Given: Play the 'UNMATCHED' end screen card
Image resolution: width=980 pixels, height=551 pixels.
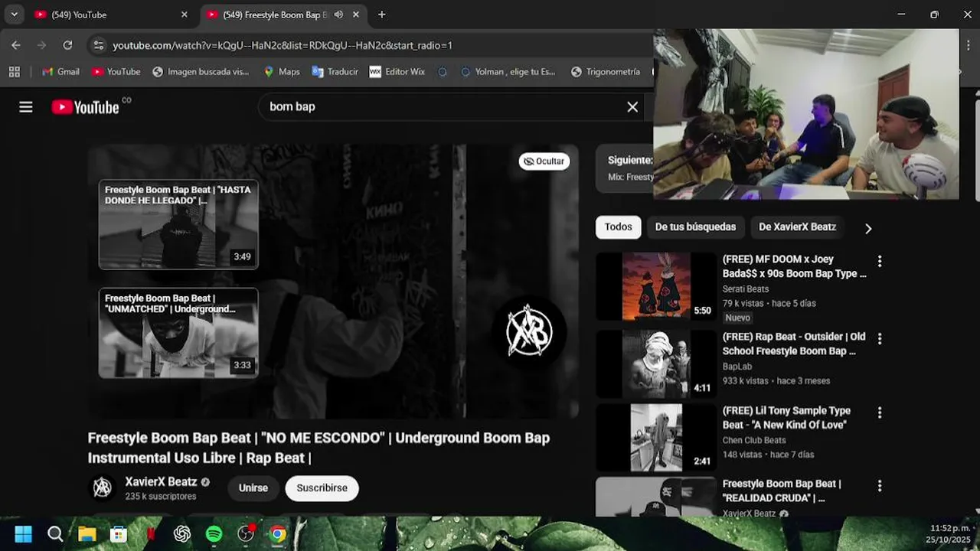Looking at the screenshot, I should tap(178, 333).
